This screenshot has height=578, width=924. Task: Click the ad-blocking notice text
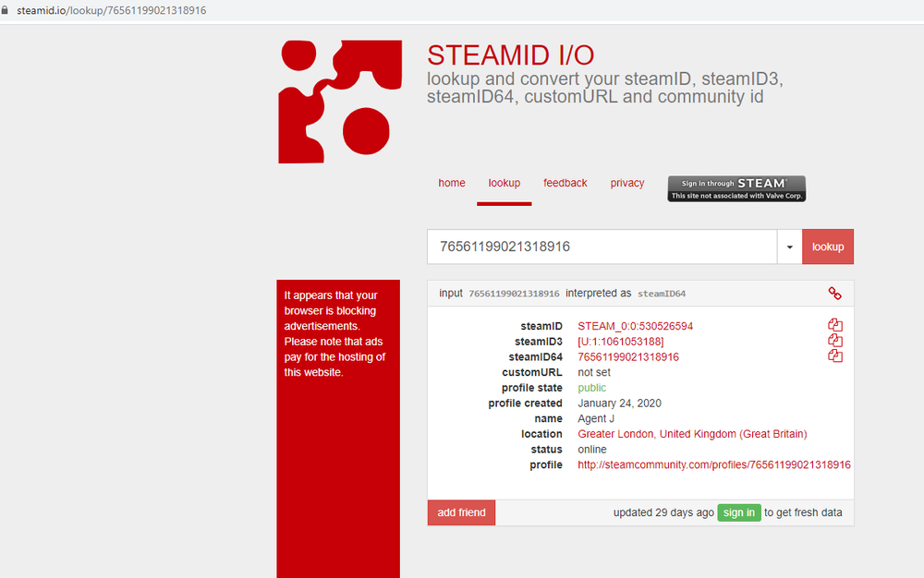pos(334,333)
